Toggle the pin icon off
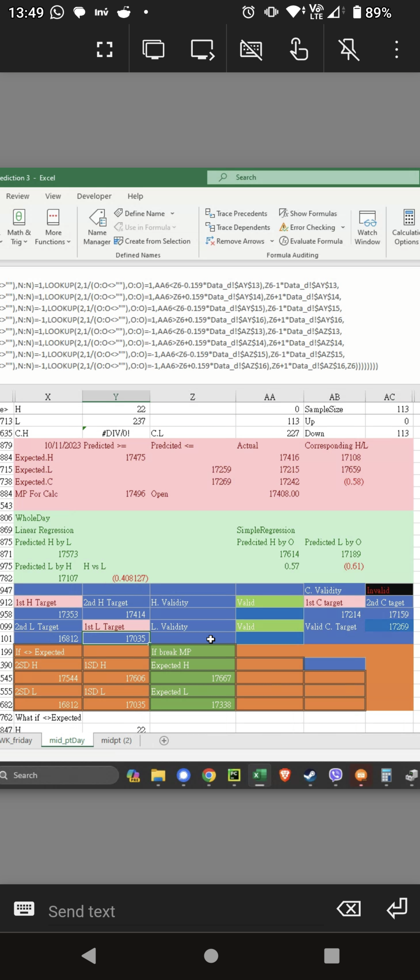This screenshot has height=980, width=420. 349,50
